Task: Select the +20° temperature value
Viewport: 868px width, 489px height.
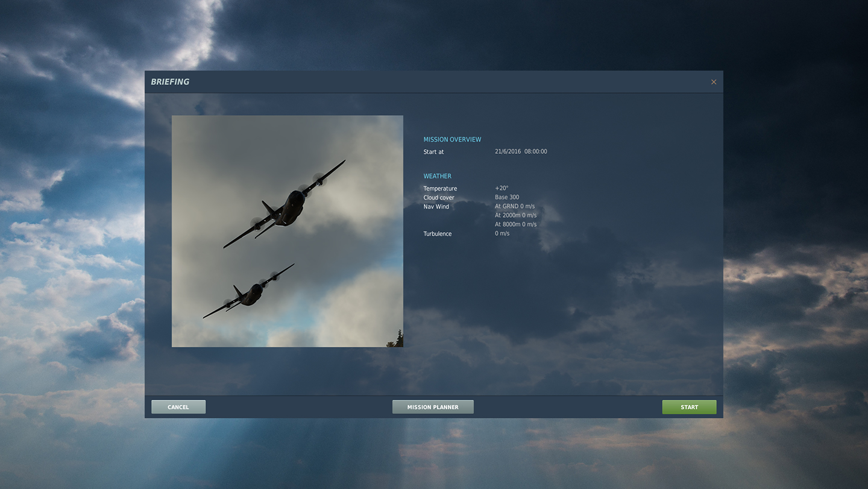Action: pos(502,188)
